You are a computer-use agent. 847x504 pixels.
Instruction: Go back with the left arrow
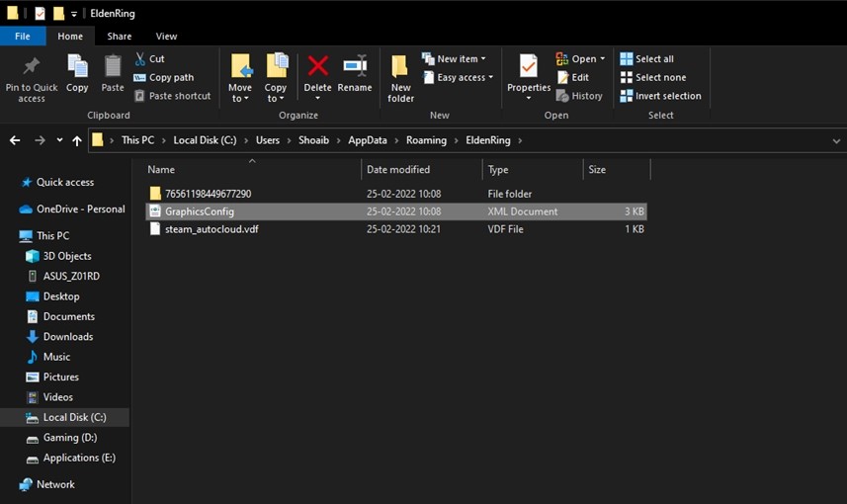15,140
